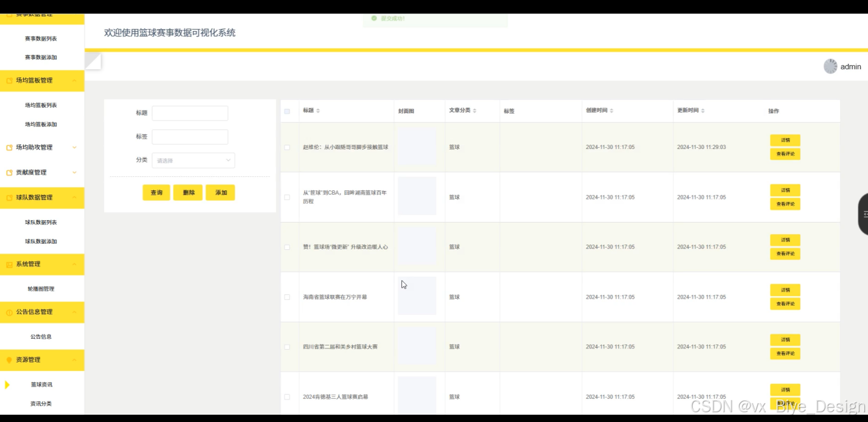Collapse the 公告信息管理 section chevron
This screenshot has height=422, width=868.
74,311
